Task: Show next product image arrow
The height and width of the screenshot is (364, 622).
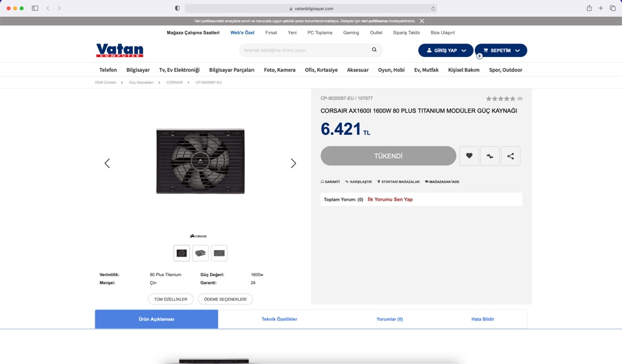Action: click(293, 163)
